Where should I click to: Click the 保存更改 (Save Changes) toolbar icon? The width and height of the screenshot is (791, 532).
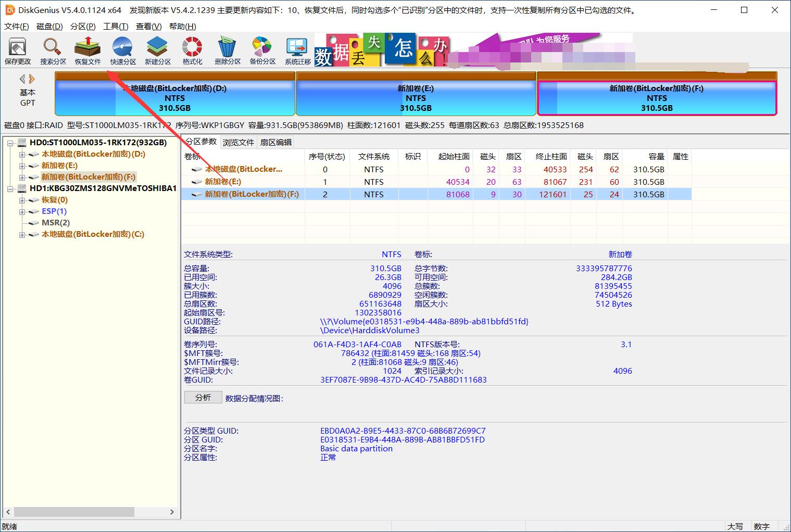click(x=18, y=50)
